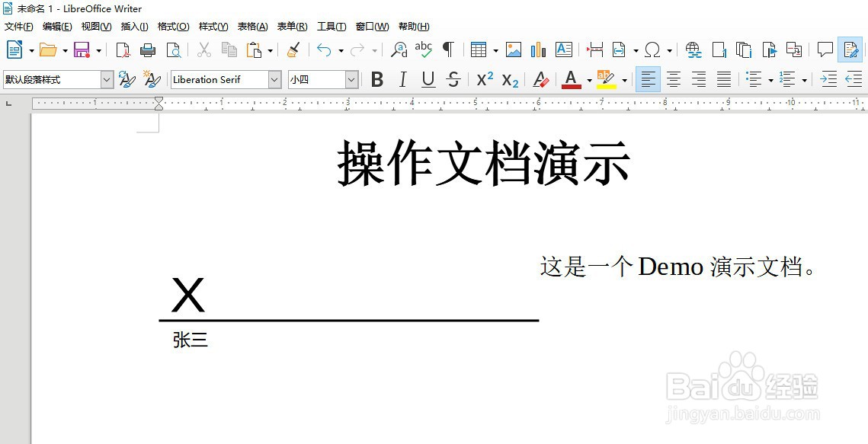The height and width of the screenshot is (444, 868).
Task: Insert a chart
Action: (x=538, y=49)
